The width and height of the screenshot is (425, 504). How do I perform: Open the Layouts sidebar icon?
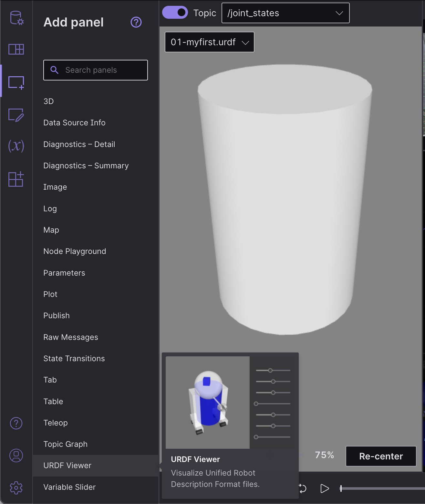16,49
